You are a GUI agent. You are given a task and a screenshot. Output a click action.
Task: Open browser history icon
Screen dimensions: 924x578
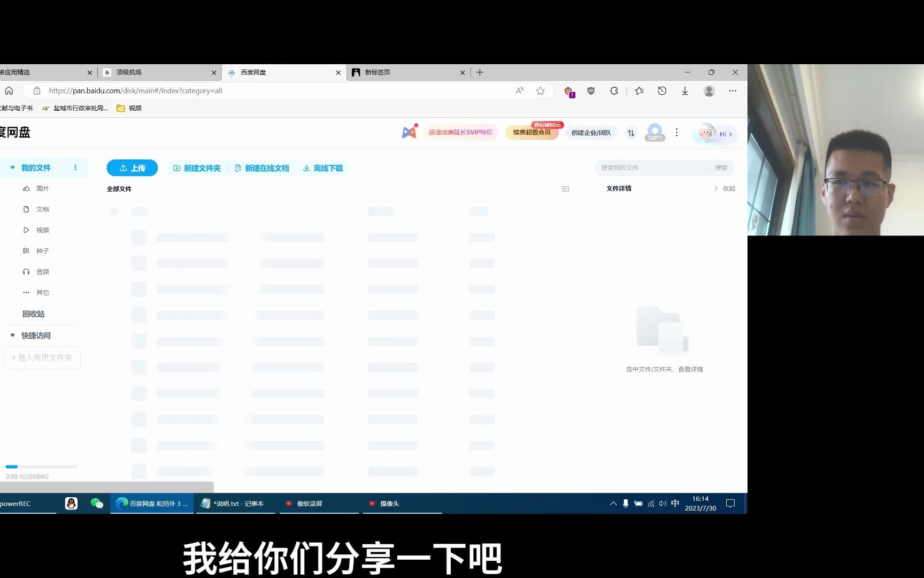[662, 91]
